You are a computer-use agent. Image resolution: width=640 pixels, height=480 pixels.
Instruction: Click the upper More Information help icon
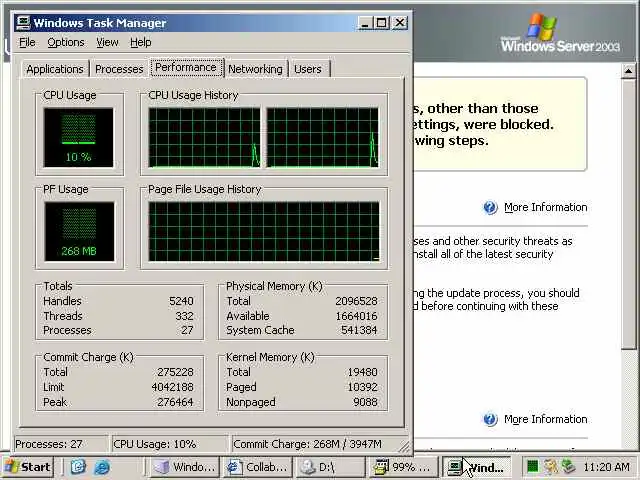click(490, 207)
